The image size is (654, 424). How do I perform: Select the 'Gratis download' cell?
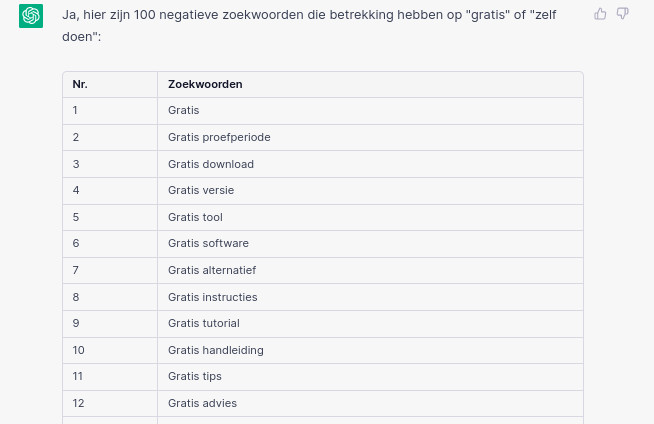(x=370, y=164)
